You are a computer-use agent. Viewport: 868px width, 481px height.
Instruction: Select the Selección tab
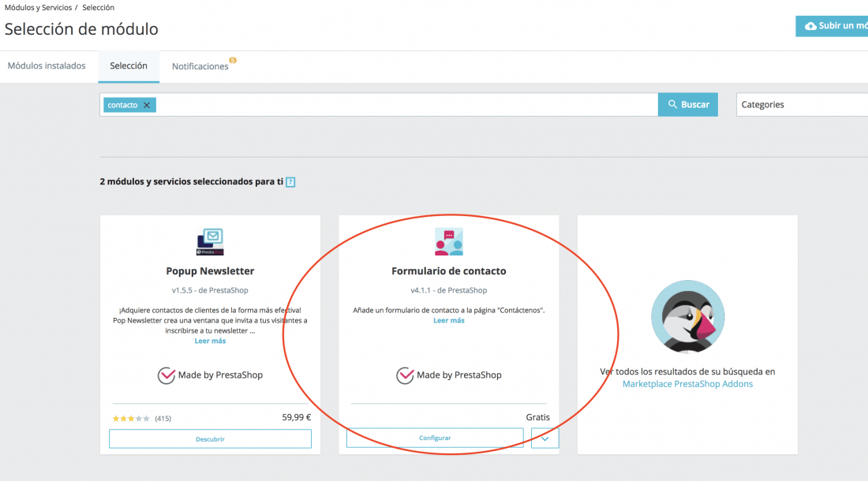[129, 65]
